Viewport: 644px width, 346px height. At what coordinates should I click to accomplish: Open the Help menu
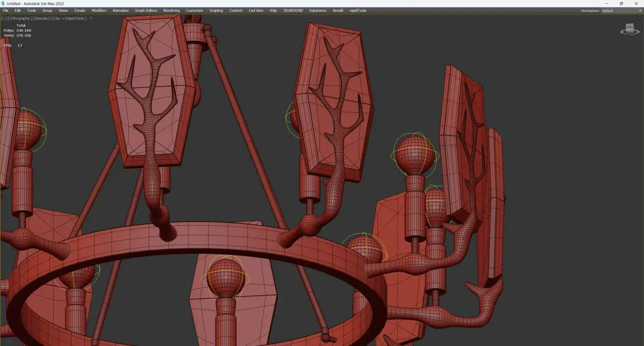click(x=273, y=10)
